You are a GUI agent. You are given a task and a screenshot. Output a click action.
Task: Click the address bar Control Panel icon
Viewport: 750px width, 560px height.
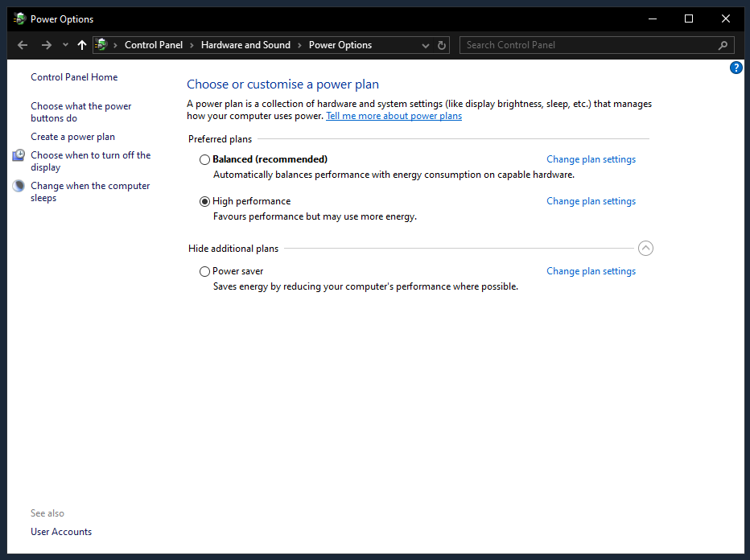click(x=101, y=45)
